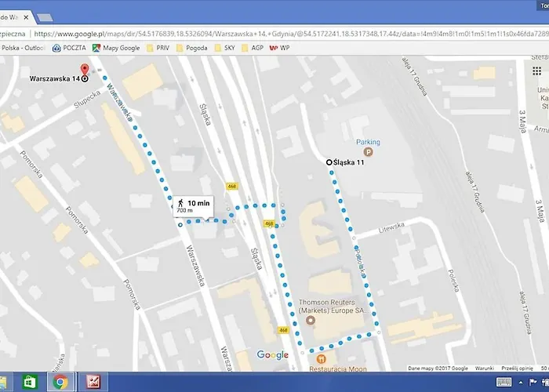
Task: Select the Thomson Reuters place marker
Action: coord(311,321)
